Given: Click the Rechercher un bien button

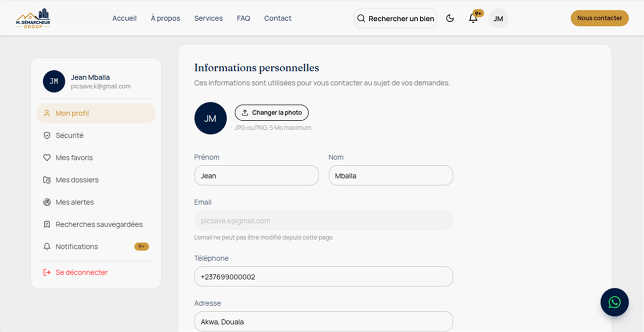Looking at the screenshot, I should (395, 18).
